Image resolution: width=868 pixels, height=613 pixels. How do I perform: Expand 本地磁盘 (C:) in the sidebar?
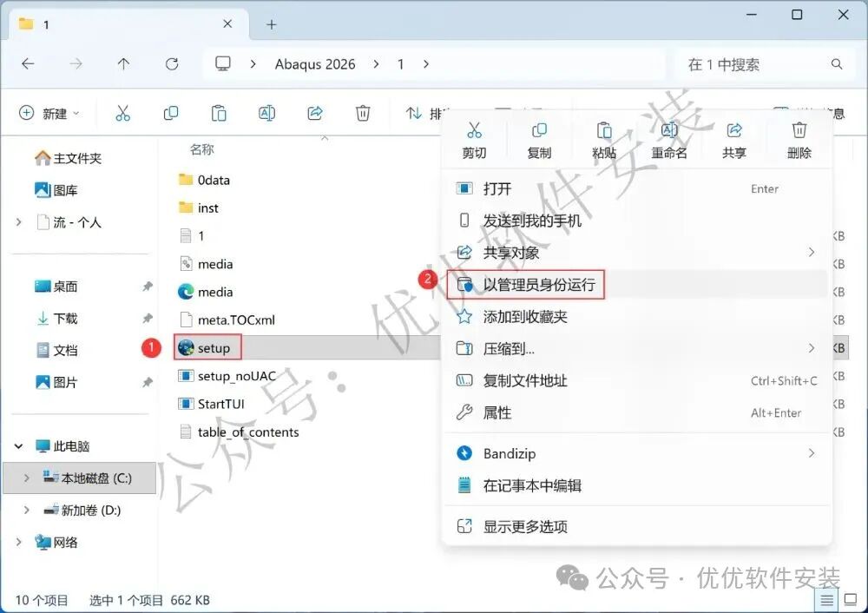point(26,478)
